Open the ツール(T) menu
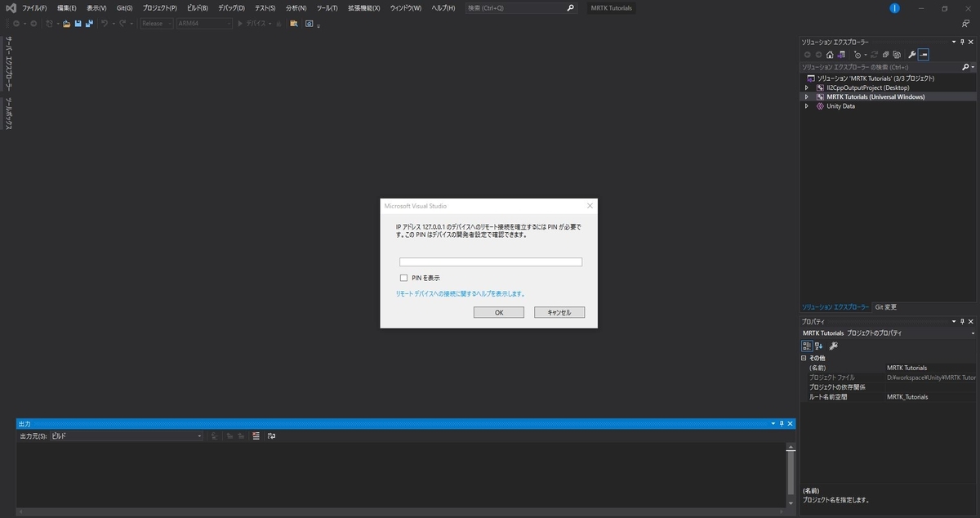Screen dimensions: 980x518 (x=327, y=7)
